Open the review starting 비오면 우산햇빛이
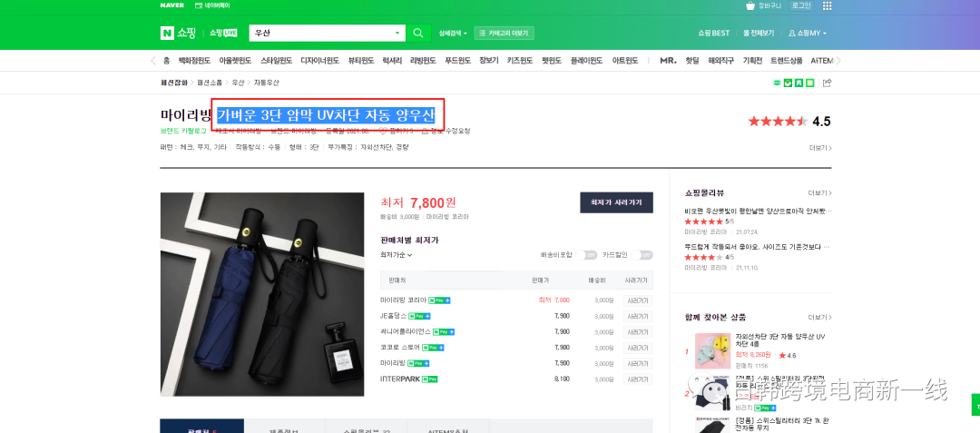The image size is (980, 433). tap(758, 212)
